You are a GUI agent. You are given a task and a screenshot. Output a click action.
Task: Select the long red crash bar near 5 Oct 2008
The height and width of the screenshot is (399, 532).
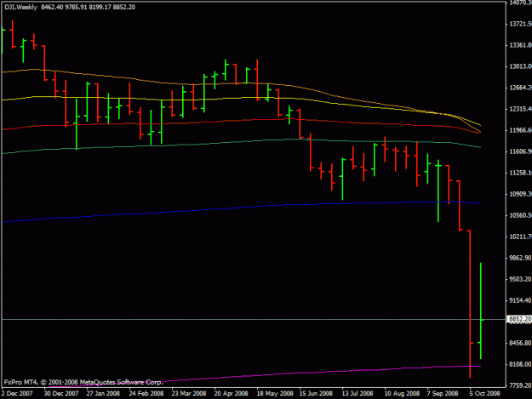click(x=470, y=304)
